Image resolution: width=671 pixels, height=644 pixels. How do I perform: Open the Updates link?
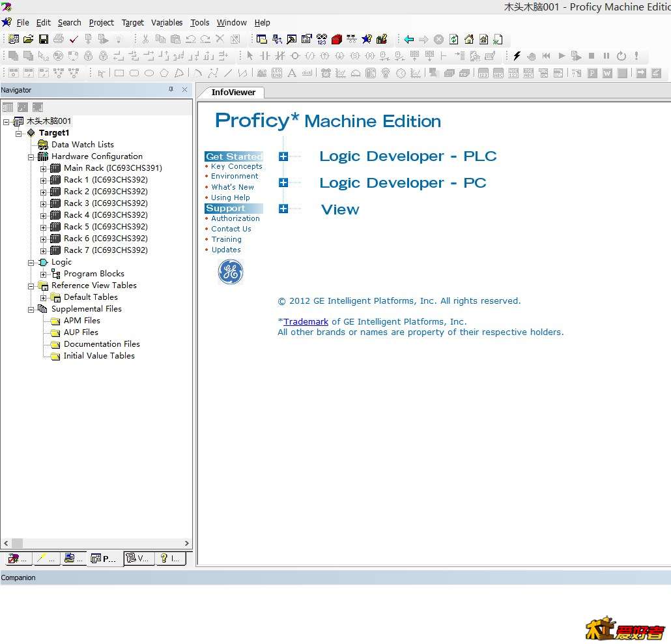[x=226, y=250]
